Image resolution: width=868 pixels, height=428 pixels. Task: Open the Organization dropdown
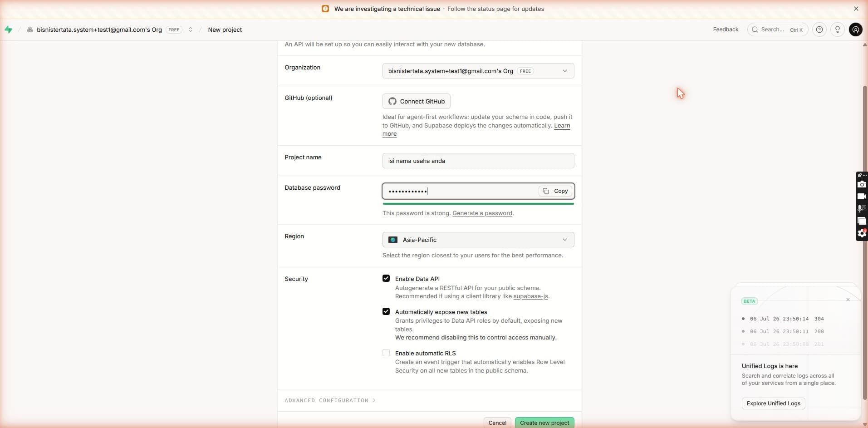click(478, 71)
